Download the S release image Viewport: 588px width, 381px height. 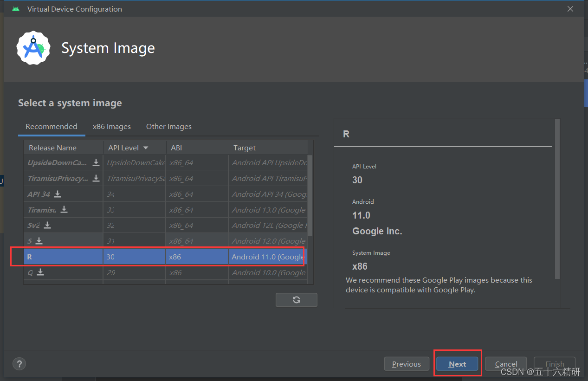click(39, 241)
